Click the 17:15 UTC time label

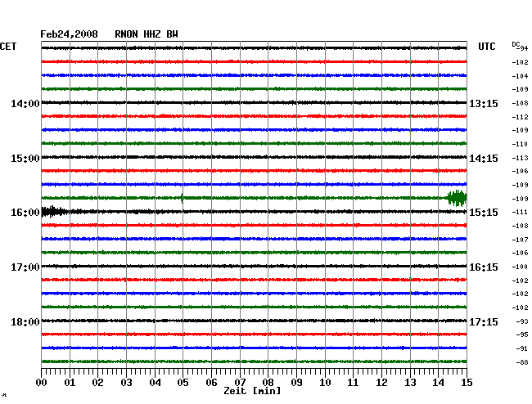484,321
